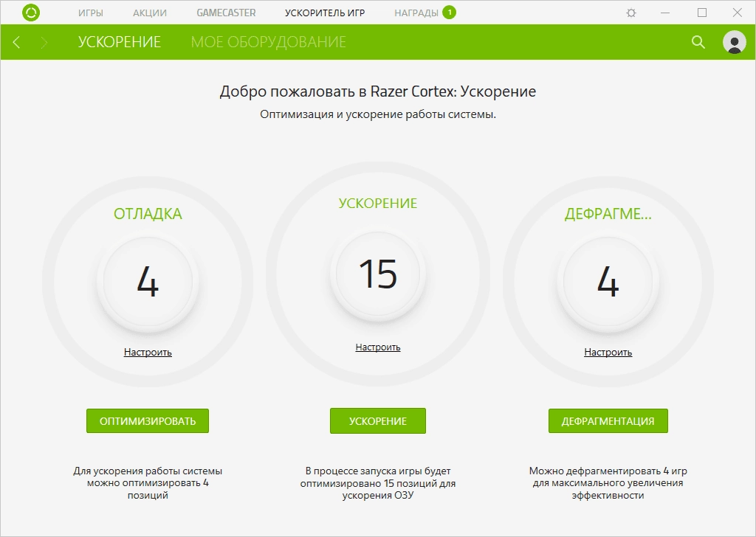Click the УСКОРЕНИЕ heading above 15
756x537 pixels.
click(x=378, y=204)
